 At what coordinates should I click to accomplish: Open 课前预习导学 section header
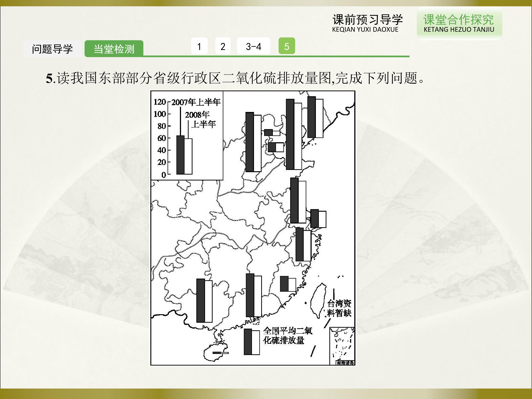(367, 23)
